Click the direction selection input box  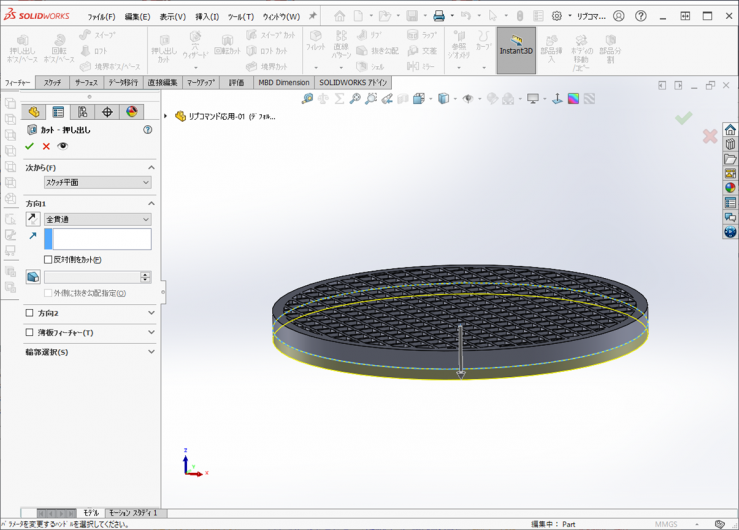101,239
